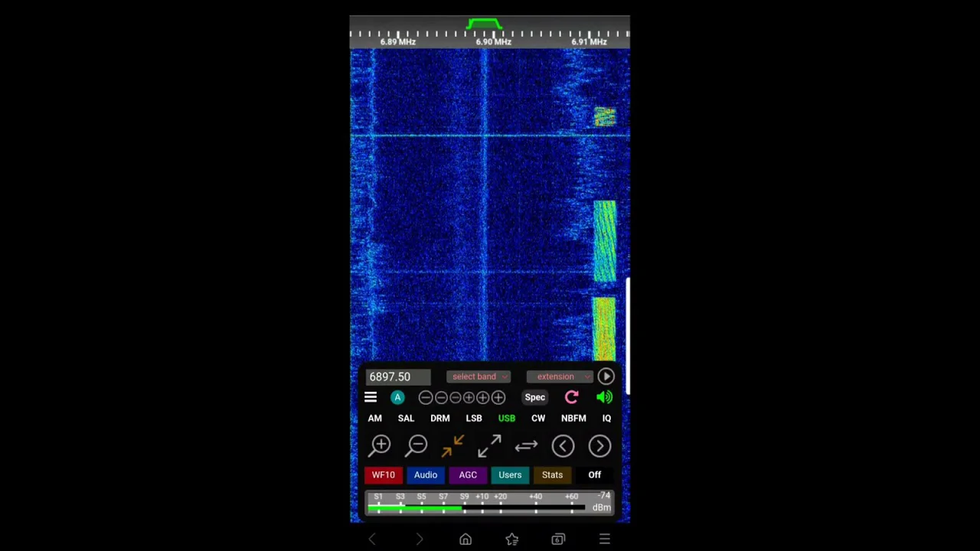Open the browser menu at bottom bar
This screenshot has width=980, height=551.
[x=605, y=540]
